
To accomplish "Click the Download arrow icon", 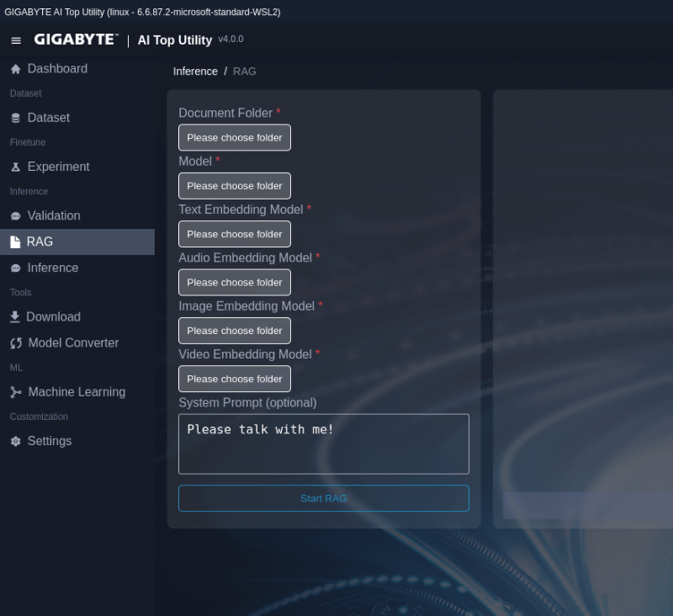I will (x=15, y=316).
